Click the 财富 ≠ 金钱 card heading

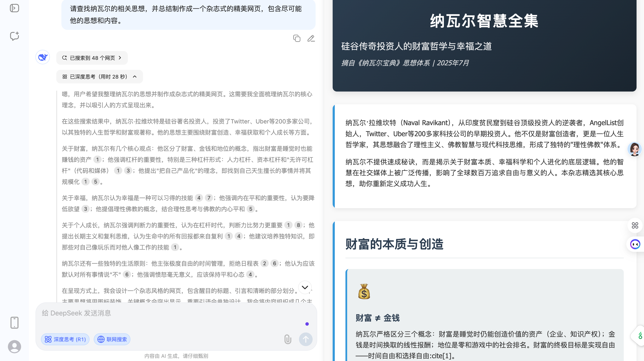click(x=377, y=318)
